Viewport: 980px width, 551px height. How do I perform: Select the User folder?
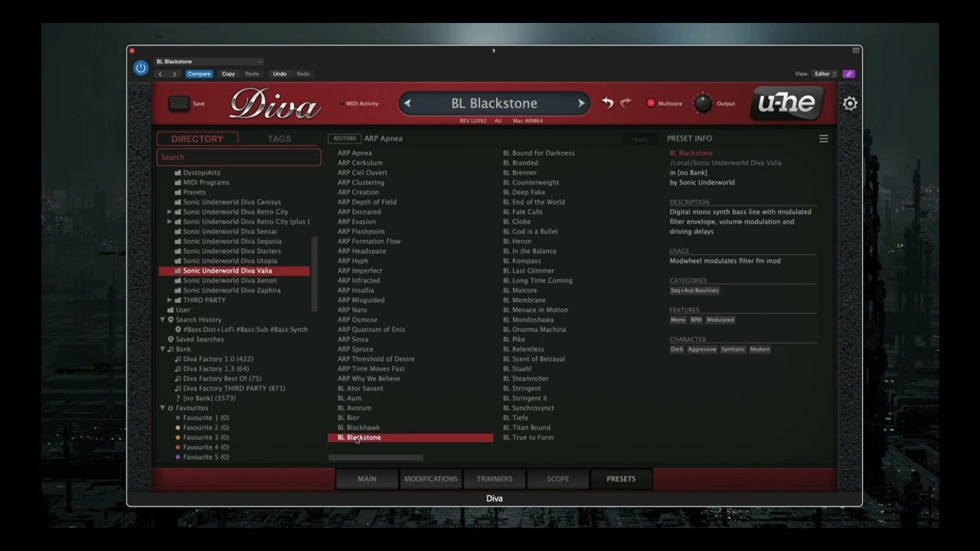(183, 310)
